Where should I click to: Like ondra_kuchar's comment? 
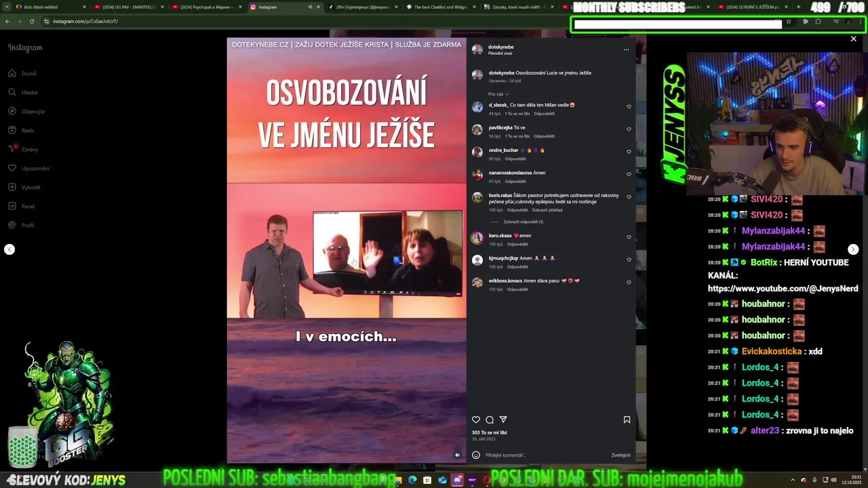point(629,152)
